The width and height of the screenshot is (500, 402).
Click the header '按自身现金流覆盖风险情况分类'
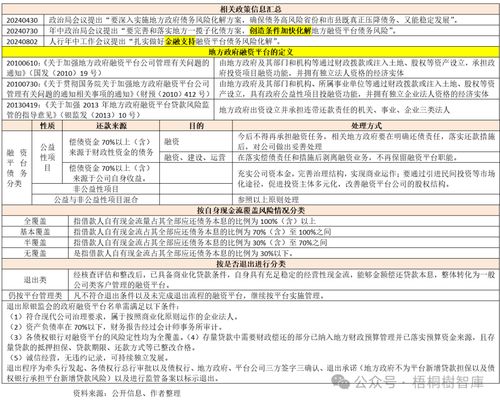(x=251, y=210)
